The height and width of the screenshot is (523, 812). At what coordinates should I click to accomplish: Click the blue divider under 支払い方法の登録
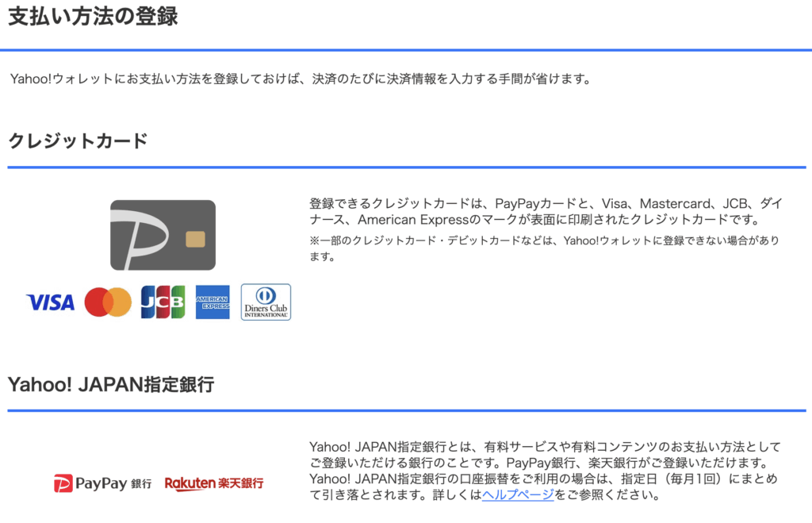[x=406, y=50]
